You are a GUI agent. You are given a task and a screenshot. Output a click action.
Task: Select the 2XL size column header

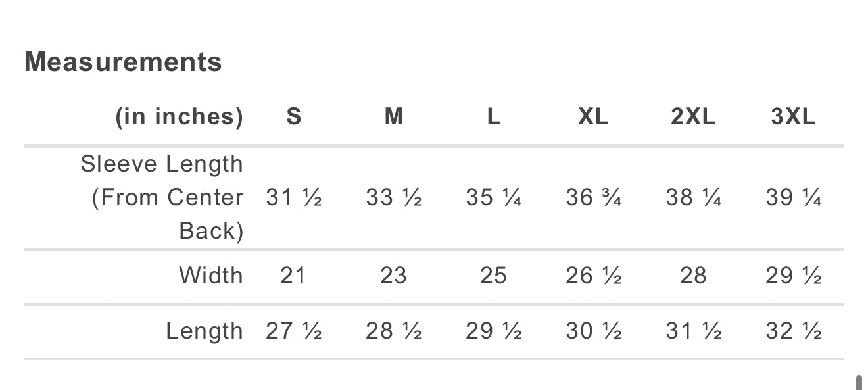693,116
